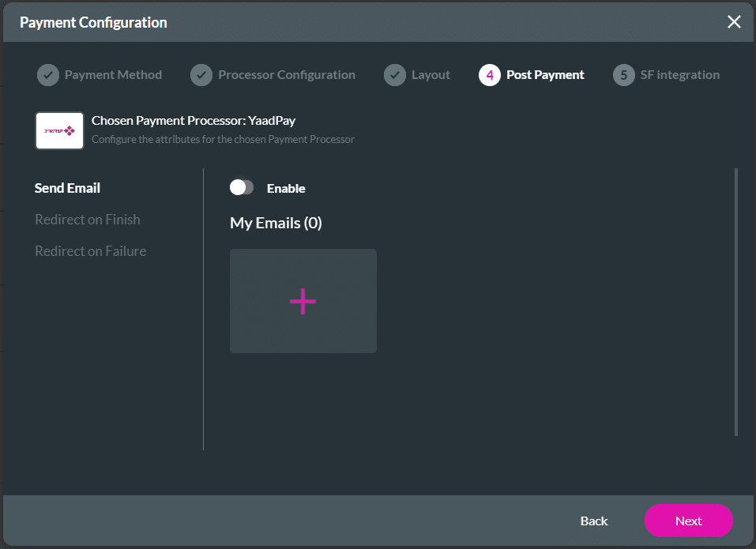The image size is (756, 549).
Task: Click the pink plus icon to add email
Action: [x=303, y=301]
